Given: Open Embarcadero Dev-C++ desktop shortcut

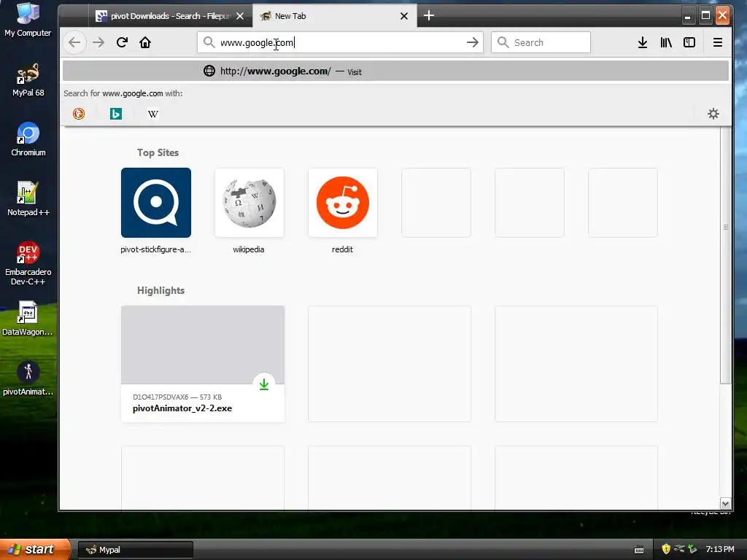Looking at the screenshot, I should 28,263.
